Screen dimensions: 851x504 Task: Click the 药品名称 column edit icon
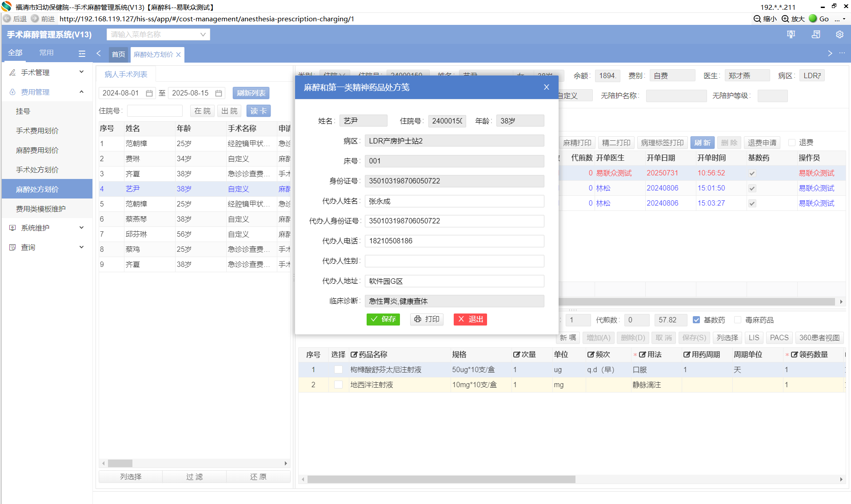[x=354, y=355]
